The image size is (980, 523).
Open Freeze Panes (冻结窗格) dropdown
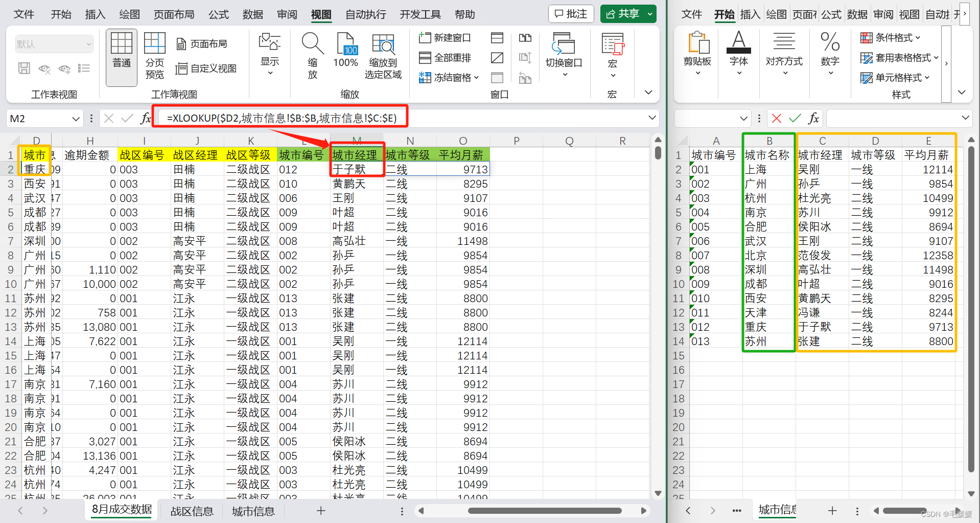click(x=449, y=78)
